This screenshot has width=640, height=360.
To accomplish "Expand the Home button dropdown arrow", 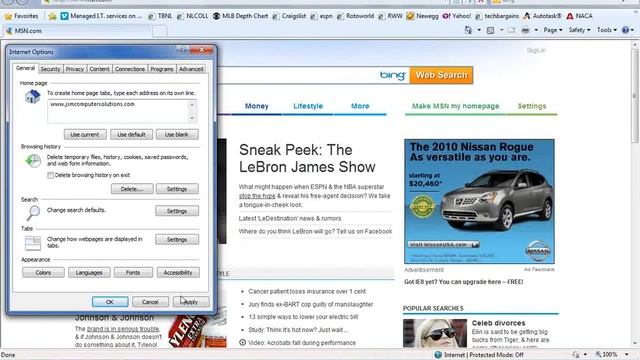I will [479, 30].
